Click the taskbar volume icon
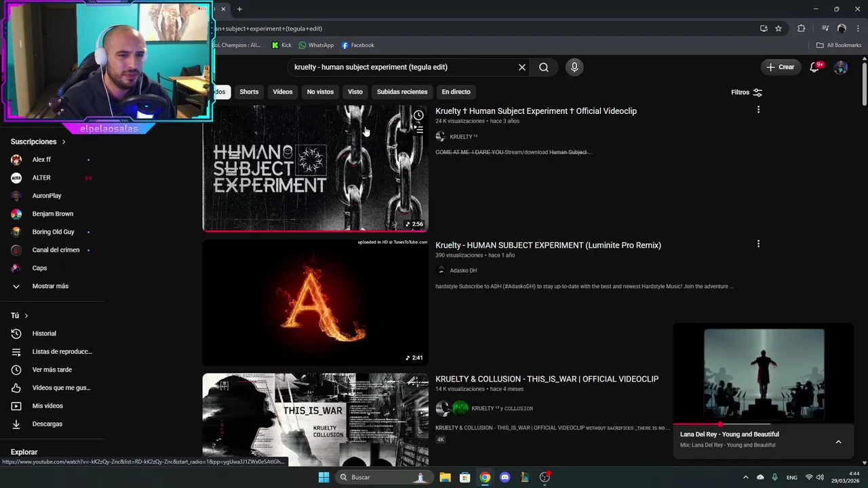 point(820,477)
